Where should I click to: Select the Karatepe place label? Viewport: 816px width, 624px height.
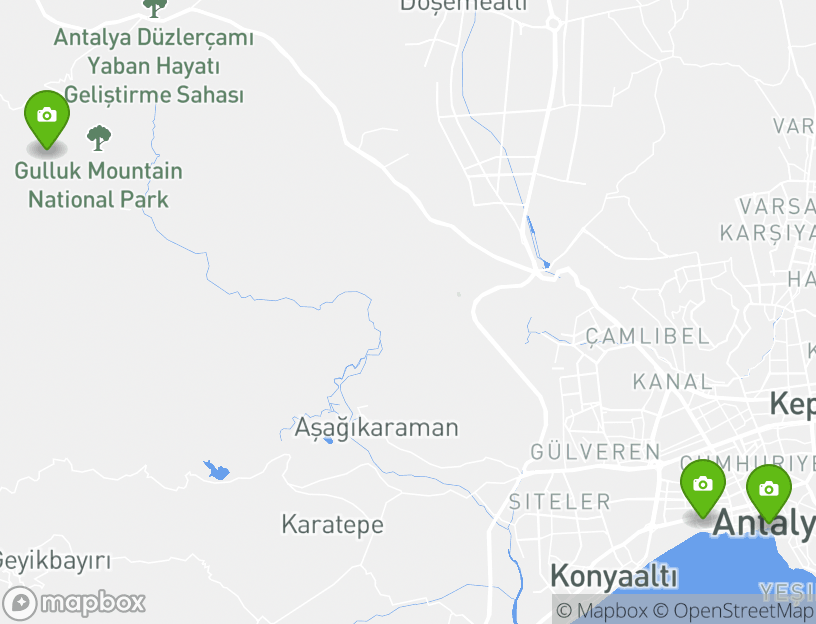[x=333, y=524]
